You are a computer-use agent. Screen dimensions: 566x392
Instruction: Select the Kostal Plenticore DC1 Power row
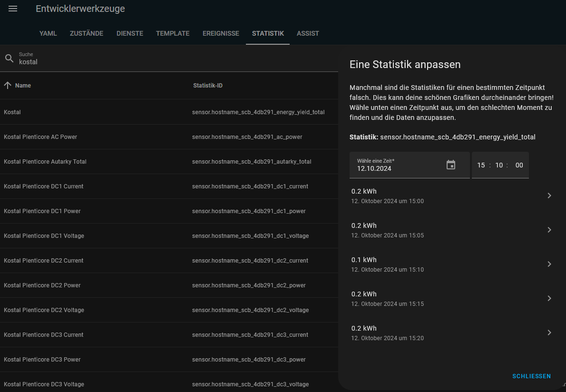169,211
